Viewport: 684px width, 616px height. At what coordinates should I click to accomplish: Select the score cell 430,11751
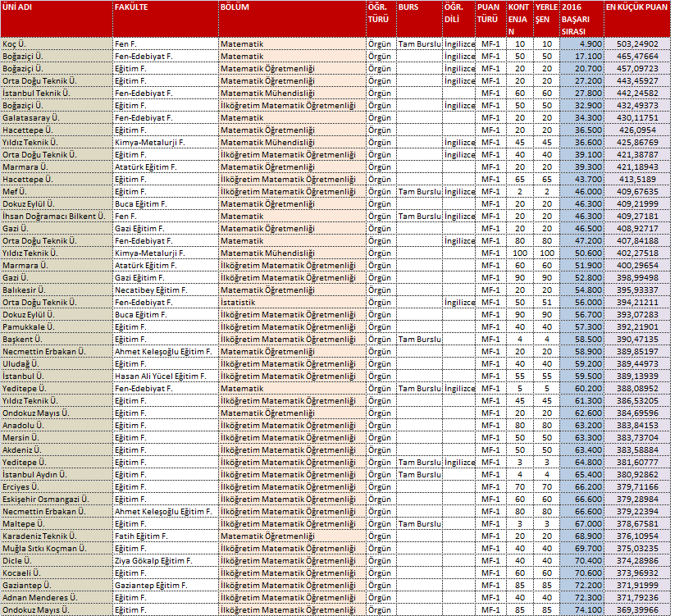pos(637,118)
